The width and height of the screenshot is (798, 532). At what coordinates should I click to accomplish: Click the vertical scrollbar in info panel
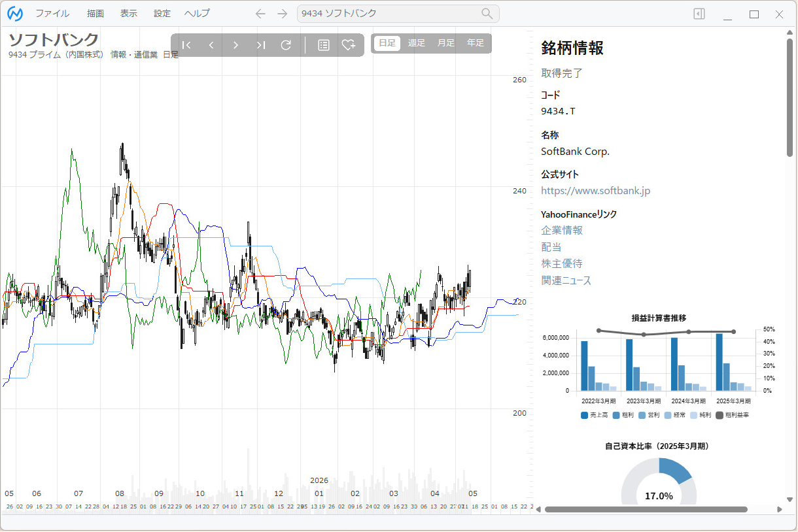[789, 97]
